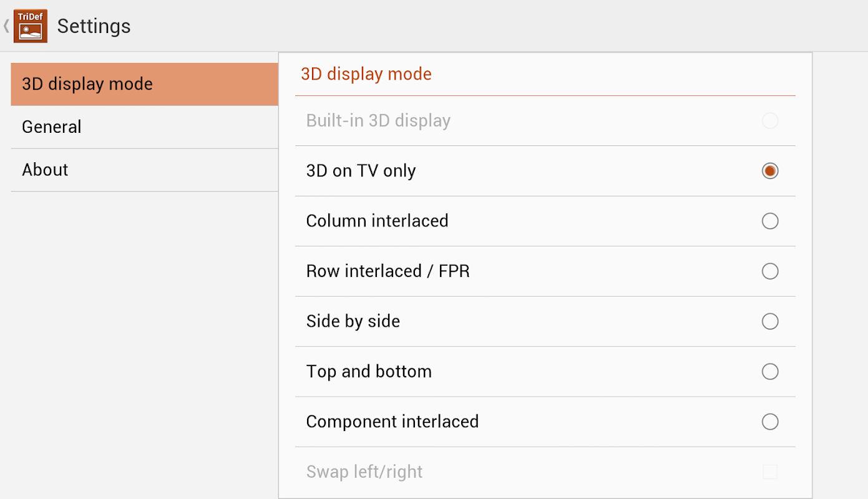Select the Built-in 3D display radio button
Image resolution: width=868 pixels, height=499 pixels.
pos(770,120)
